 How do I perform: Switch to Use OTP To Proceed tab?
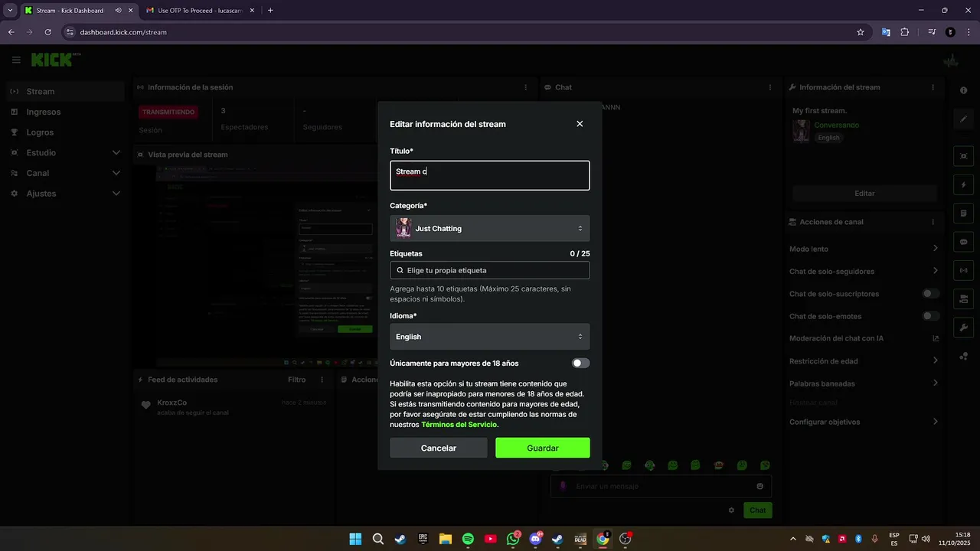(199, 11)
